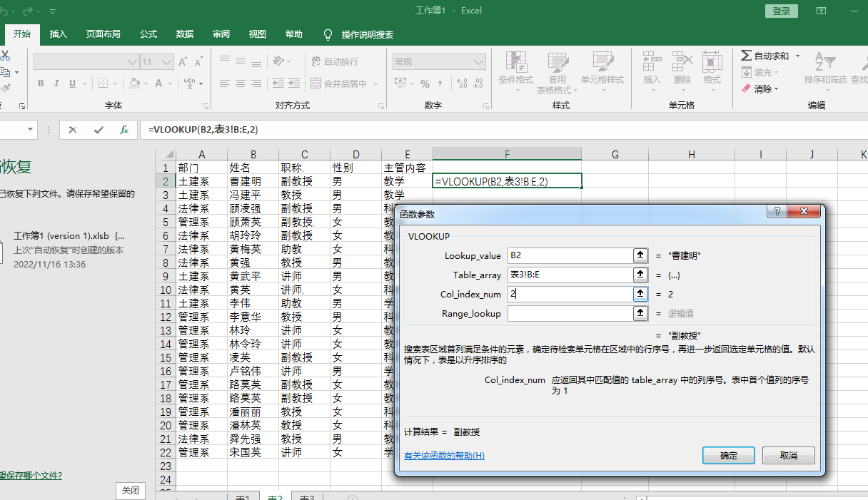Image resolution: width=868 pixels, height=500 pixels.
Task: Open the Name Box dropdown arrow
Action: point(30,130)
